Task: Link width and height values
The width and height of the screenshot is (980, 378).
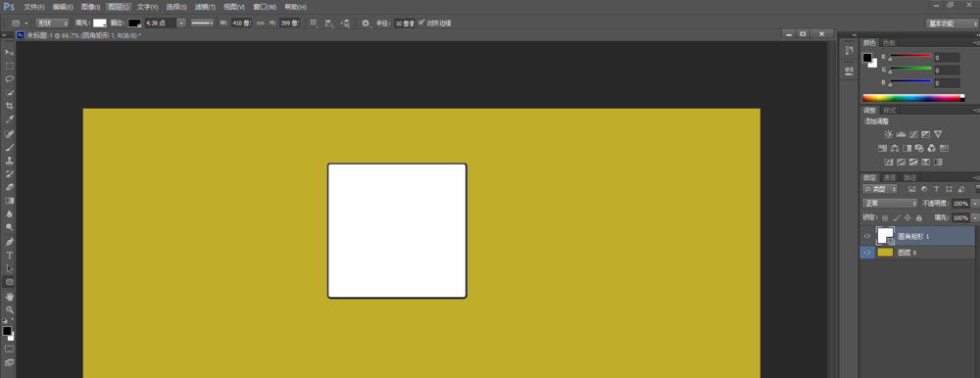Action: (261, 24)
